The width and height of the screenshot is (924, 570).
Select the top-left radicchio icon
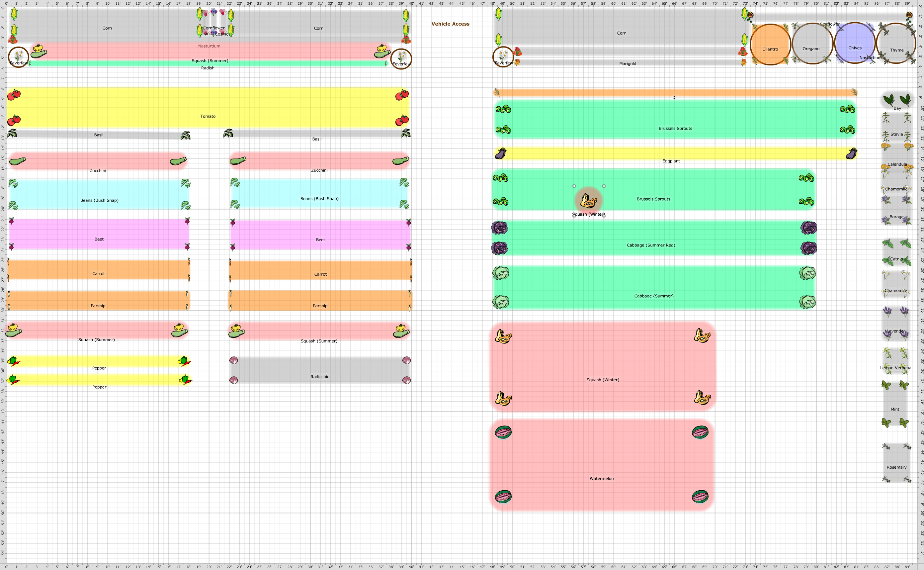(234, 360)
